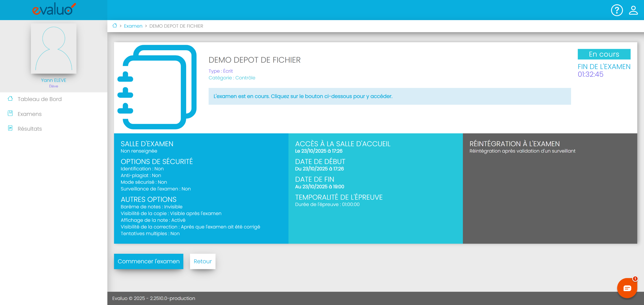Follow the Examen breadcrumb link
The image size is (644, 305).
click(x=133, y=26)
